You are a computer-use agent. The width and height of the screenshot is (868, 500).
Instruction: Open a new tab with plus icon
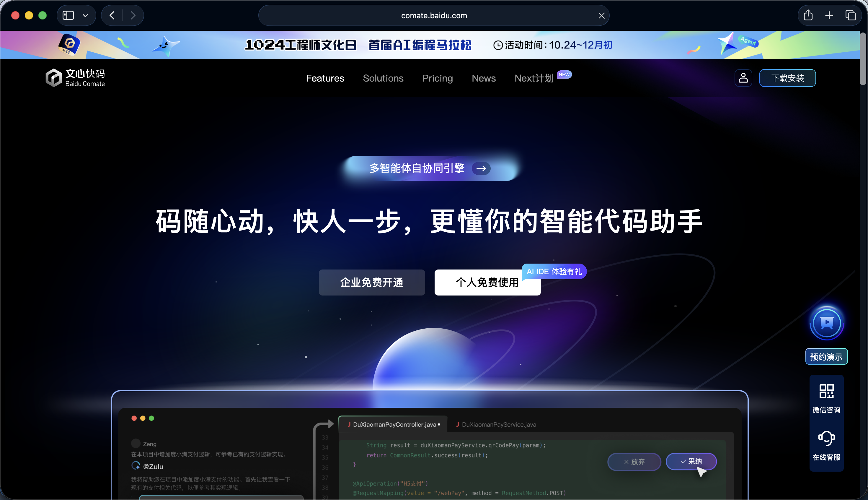829,15
